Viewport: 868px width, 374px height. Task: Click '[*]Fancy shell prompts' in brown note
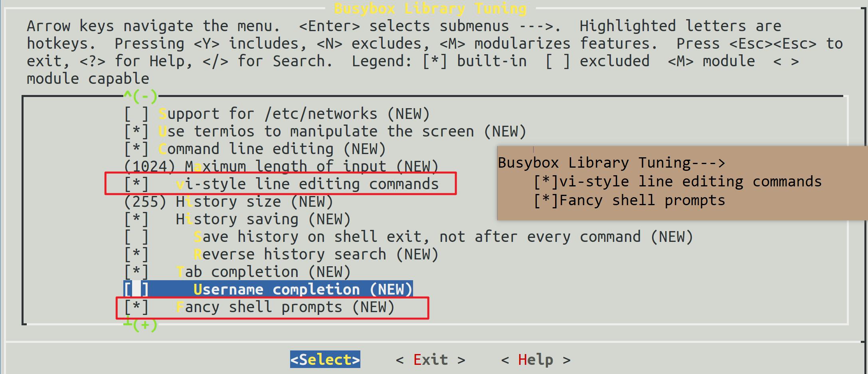[x=629, y=200]
